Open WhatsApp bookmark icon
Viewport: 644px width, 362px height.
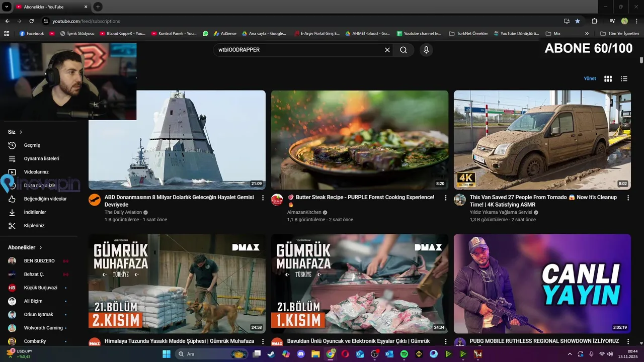205,34
